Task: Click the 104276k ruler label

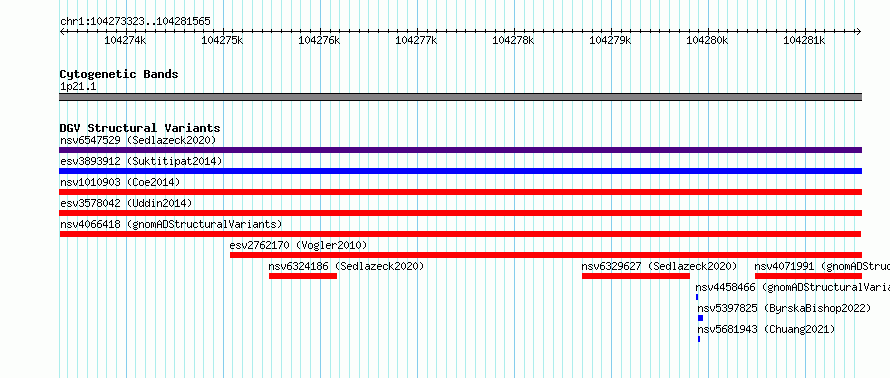Action: [320, 40]
